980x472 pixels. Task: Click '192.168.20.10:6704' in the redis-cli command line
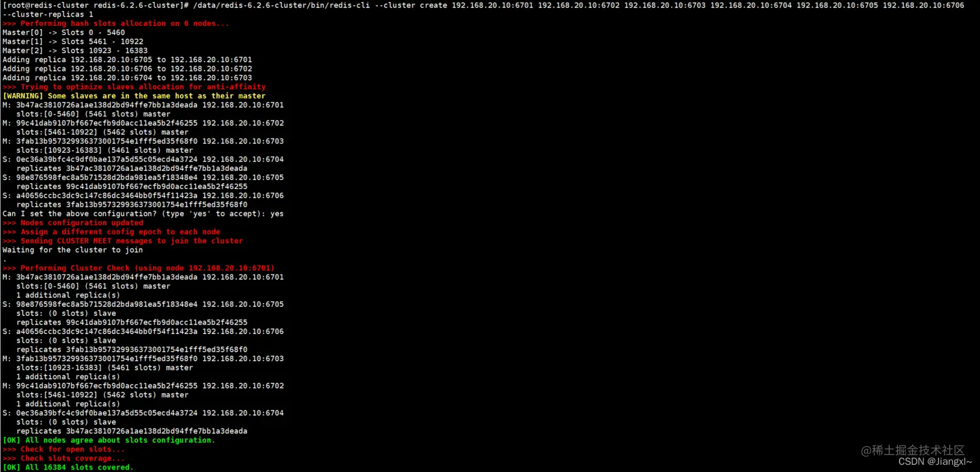click(751, 5)
